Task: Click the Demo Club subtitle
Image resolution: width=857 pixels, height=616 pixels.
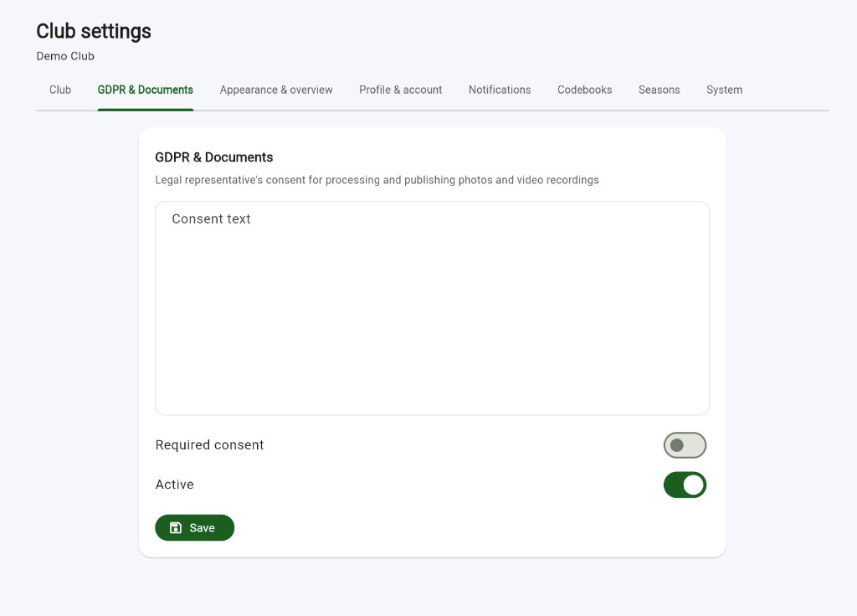Action: click(x=65, y=56)
